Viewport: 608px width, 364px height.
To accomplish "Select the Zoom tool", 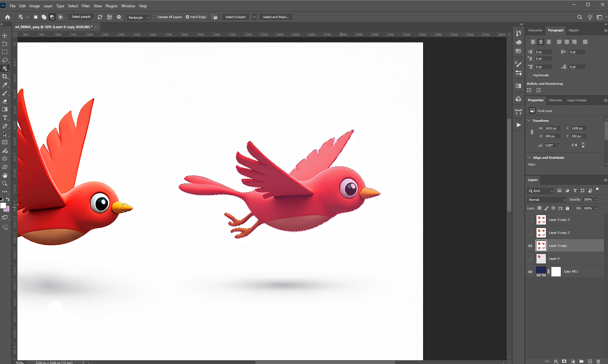I will tap(5, 183).
